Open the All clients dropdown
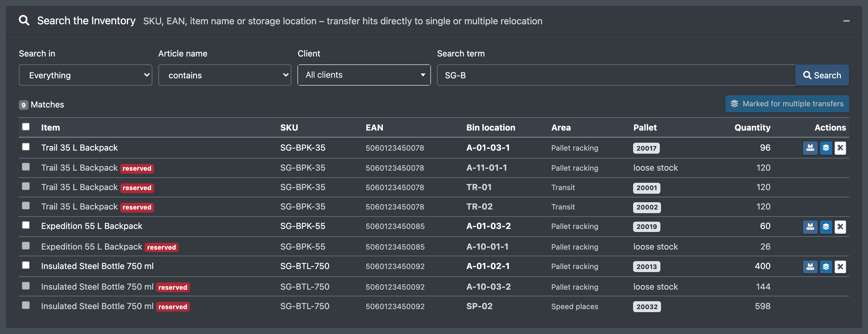868x334 pixels. click(364, 75)
